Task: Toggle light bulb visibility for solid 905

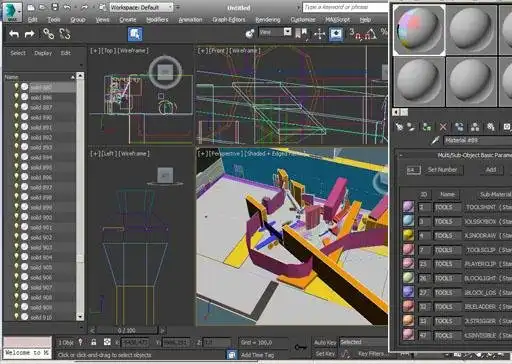Action: point(16,267)
